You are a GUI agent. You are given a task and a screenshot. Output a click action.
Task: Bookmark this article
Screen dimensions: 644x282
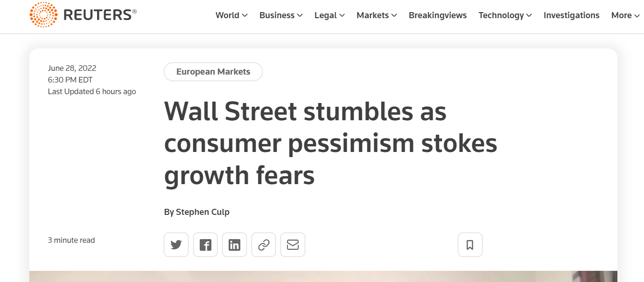click(x=470, y=245)
